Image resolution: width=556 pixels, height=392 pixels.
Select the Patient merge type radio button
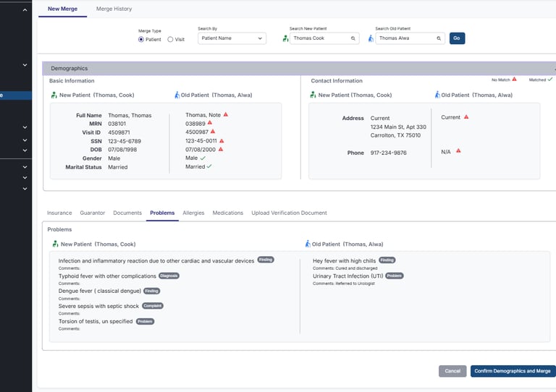(x=141, y=39)
